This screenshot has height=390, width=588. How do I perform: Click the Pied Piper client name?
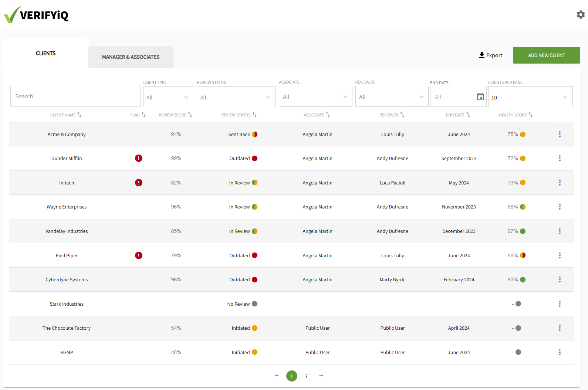67,255
